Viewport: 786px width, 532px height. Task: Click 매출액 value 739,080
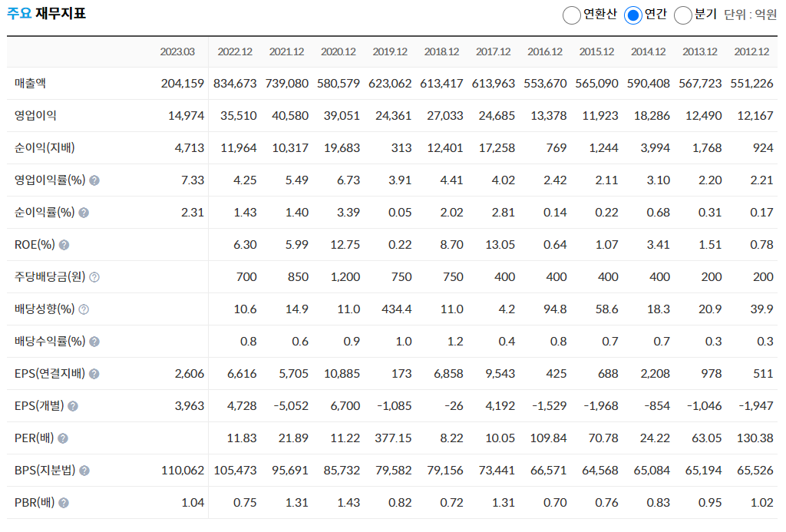point(287,83)
